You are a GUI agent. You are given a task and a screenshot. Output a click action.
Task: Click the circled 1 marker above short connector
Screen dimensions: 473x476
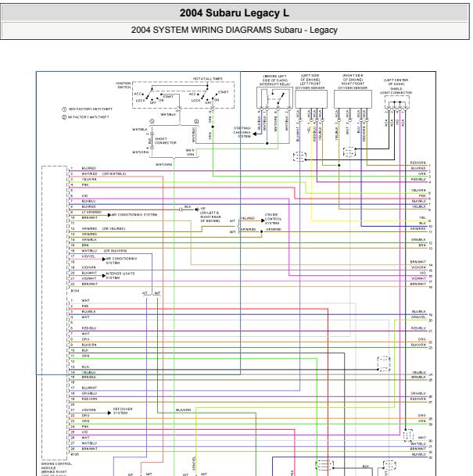pos(152,121)
